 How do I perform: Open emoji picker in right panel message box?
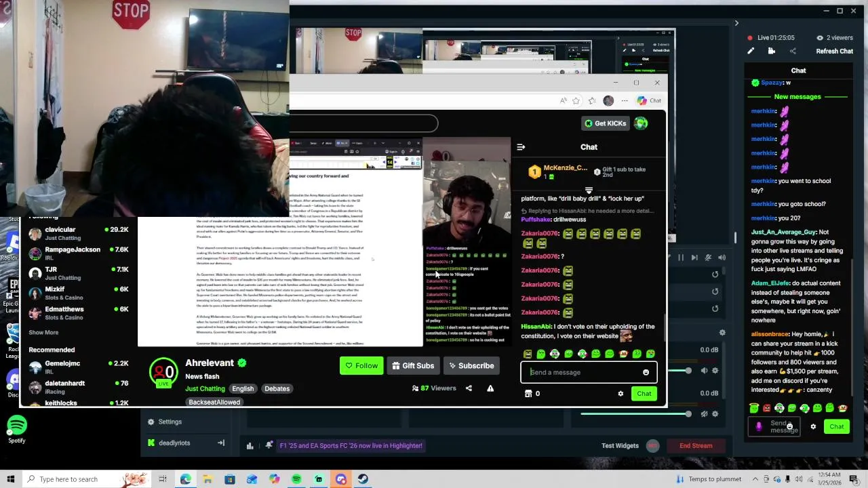pos(789,426)
